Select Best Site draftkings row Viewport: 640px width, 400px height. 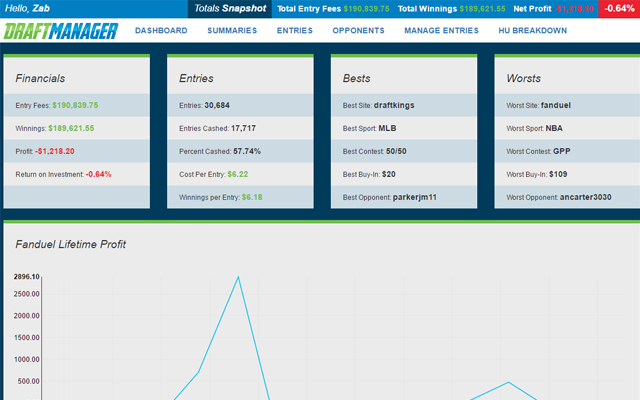[x=404, y=105]
